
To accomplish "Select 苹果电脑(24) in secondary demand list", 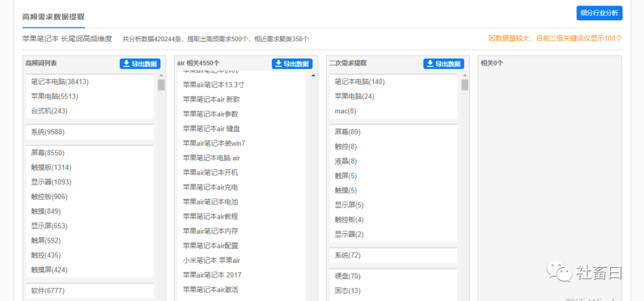I will pyautogui.click(x=354, y=97).
